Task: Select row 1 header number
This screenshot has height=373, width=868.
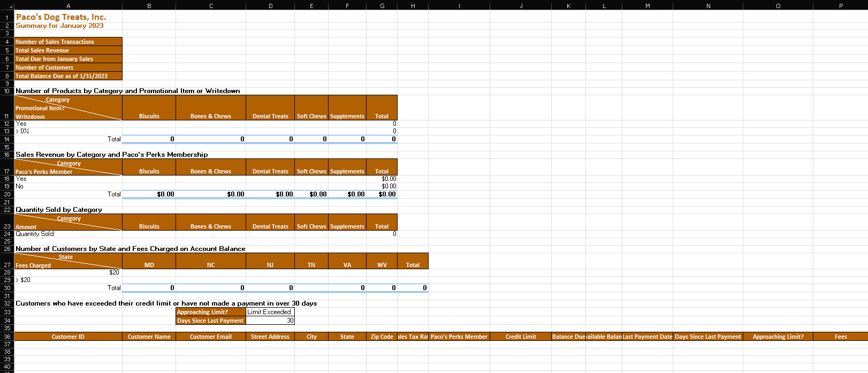Action: click(7, 17)
